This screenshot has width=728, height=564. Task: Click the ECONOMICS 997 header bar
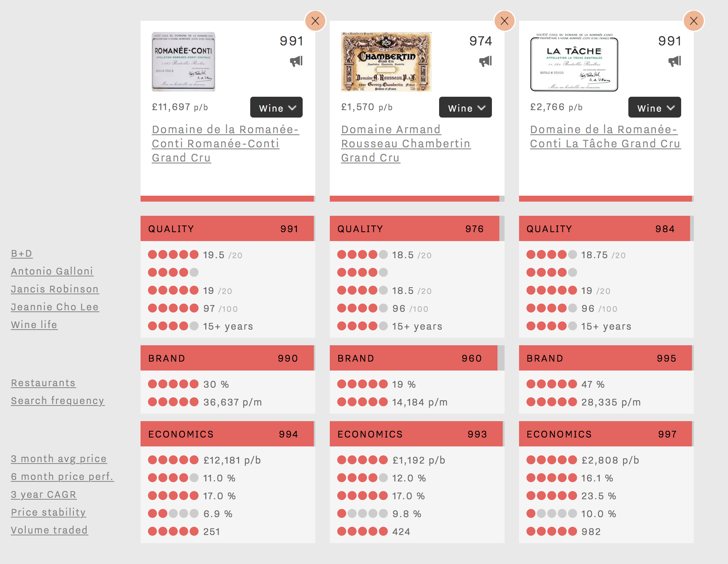pyautogui.click(x=606, y=434)
